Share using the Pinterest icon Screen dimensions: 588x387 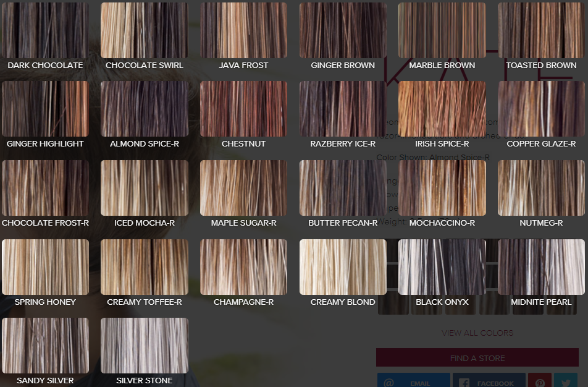pos(540,380)
